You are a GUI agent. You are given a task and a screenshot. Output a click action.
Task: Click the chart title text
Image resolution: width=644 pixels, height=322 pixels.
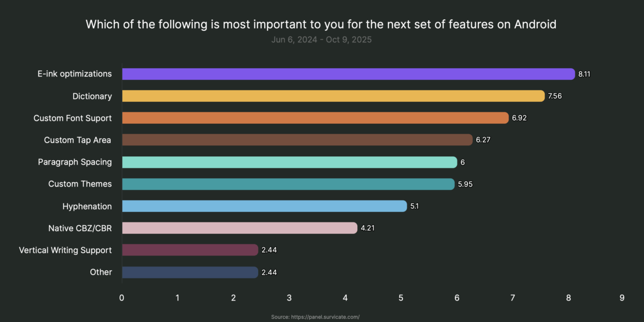(x=321, y=24)
